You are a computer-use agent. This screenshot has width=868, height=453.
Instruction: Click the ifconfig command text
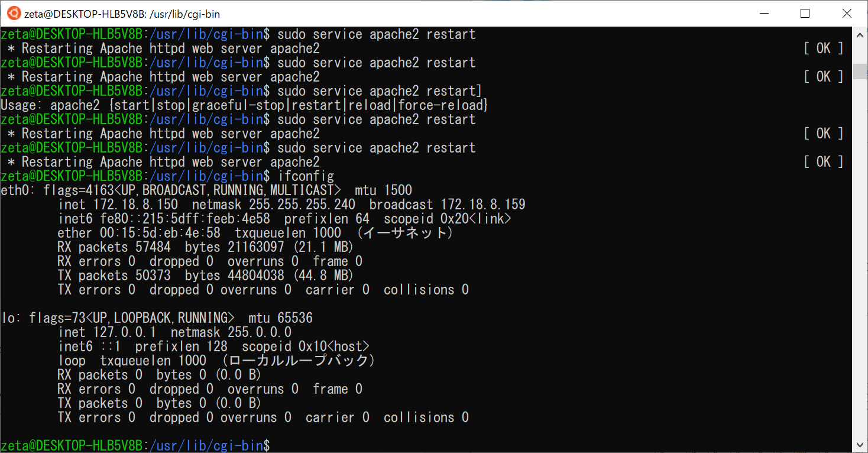click(305, 176)
